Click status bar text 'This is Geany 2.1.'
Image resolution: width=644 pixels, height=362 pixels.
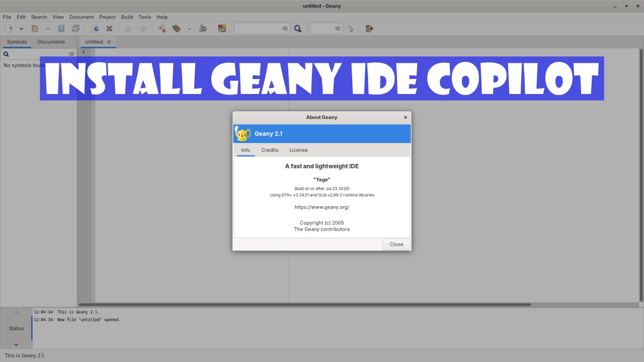click(25, 355)
